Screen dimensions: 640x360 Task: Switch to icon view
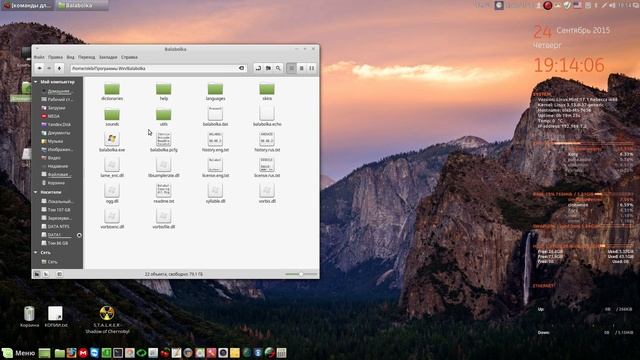(x=291, y=68)
